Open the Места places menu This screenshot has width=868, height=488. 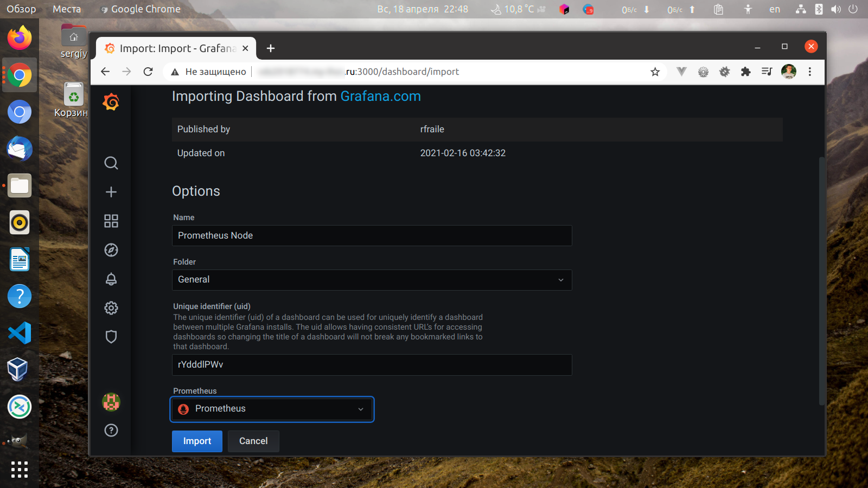67,9
